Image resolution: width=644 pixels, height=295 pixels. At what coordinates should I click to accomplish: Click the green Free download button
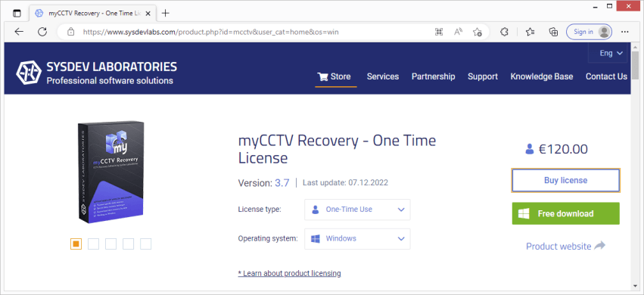click(x=565, y=213)
